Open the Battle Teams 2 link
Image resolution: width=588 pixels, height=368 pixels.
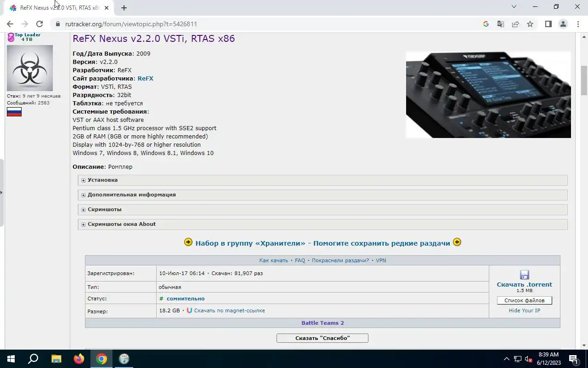click(322, 323)
